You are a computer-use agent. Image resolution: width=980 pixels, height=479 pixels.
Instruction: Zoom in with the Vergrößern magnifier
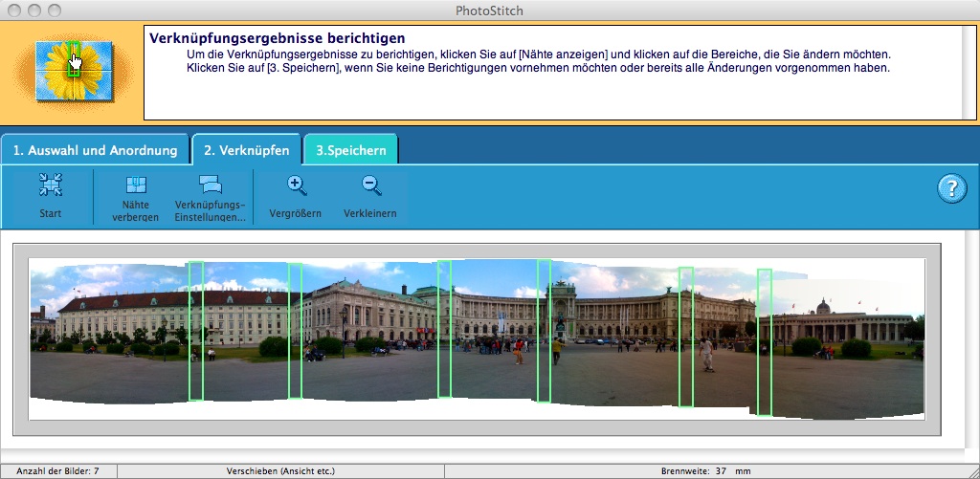(x=296, y=196)
